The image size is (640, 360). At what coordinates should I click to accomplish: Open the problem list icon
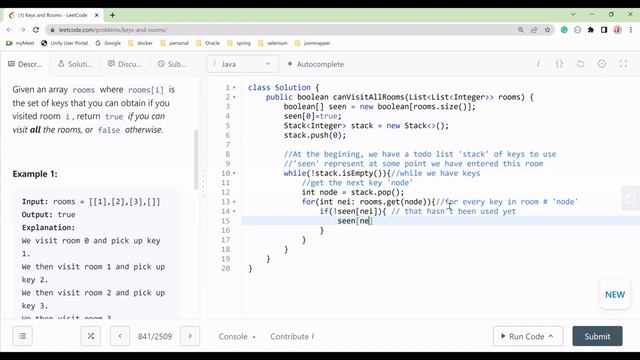[x=22, y=336]
